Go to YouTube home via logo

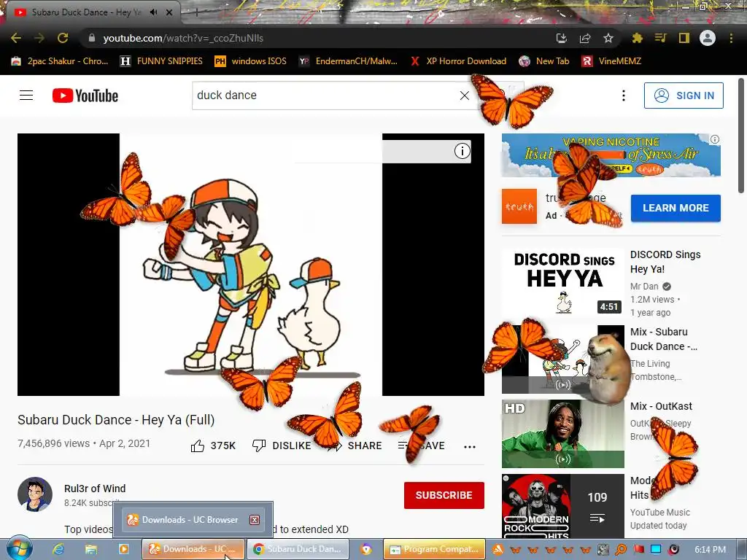click(x=85, y=96)
